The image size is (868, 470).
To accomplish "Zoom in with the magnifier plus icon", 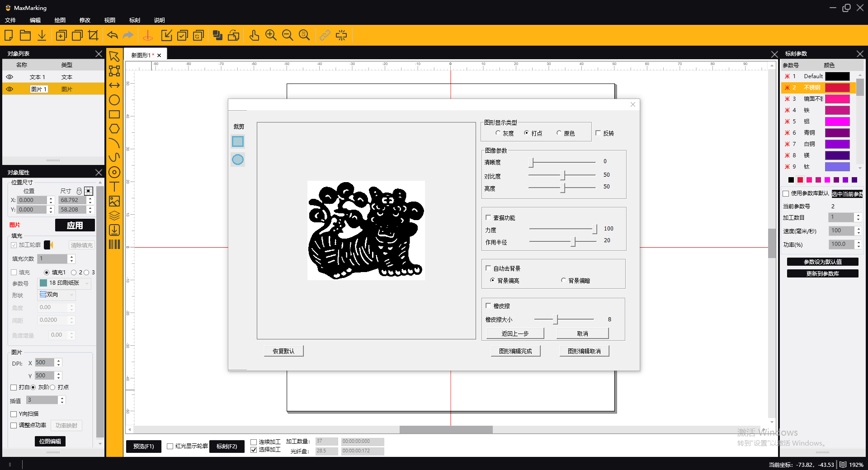I will tap(271, 35).
